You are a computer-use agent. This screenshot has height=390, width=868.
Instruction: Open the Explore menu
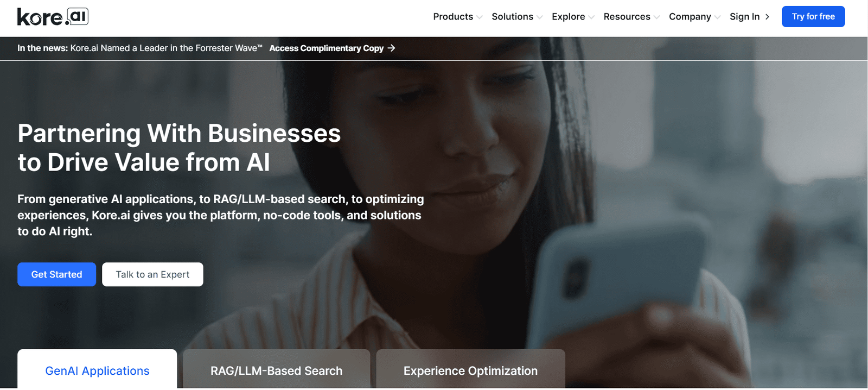click(569, 17)
